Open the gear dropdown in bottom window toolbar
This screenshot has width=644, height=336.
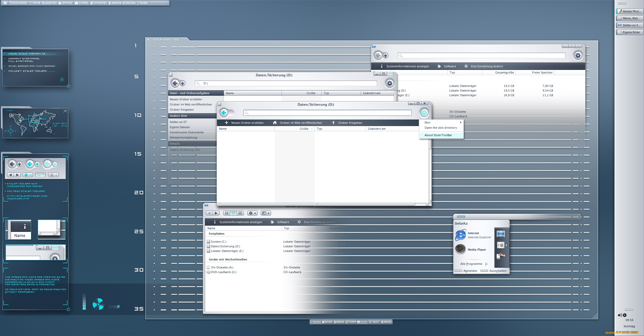(x=252, y=213)
